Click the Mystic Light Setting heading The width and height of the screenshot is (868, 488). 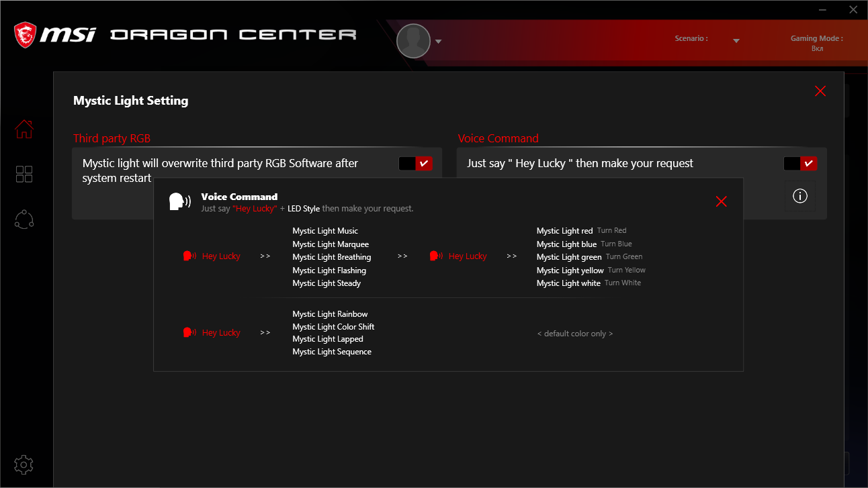(x=131, y=101)
